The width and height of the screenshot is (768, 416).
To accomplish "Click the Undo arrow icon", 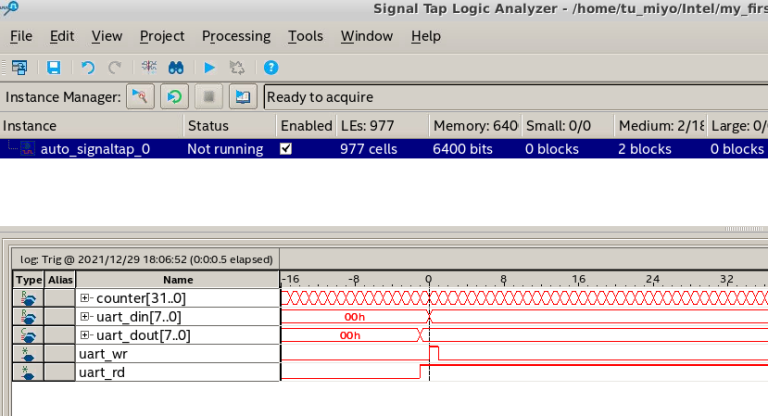I will tap(87, 68).
